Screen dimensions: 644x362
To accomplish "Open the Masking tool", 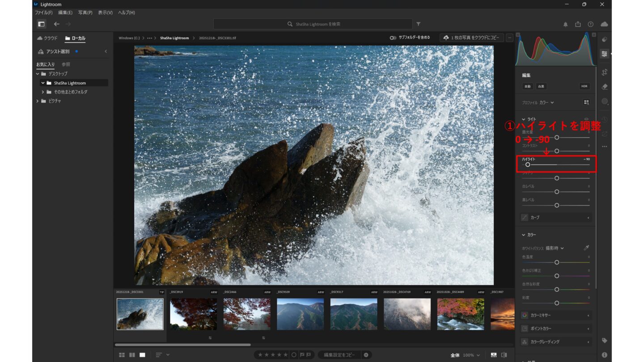I will point(605,101).
